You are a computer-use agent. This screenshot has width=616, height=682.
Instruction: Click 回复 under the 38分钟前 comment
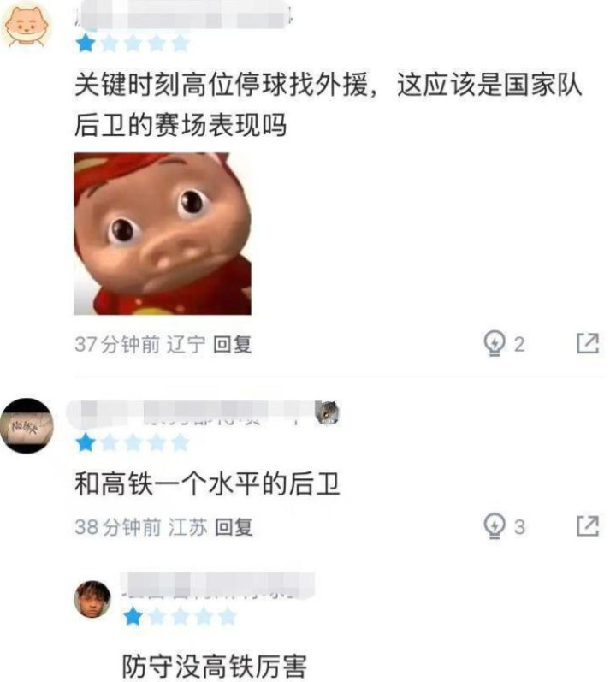pos(234,527)
